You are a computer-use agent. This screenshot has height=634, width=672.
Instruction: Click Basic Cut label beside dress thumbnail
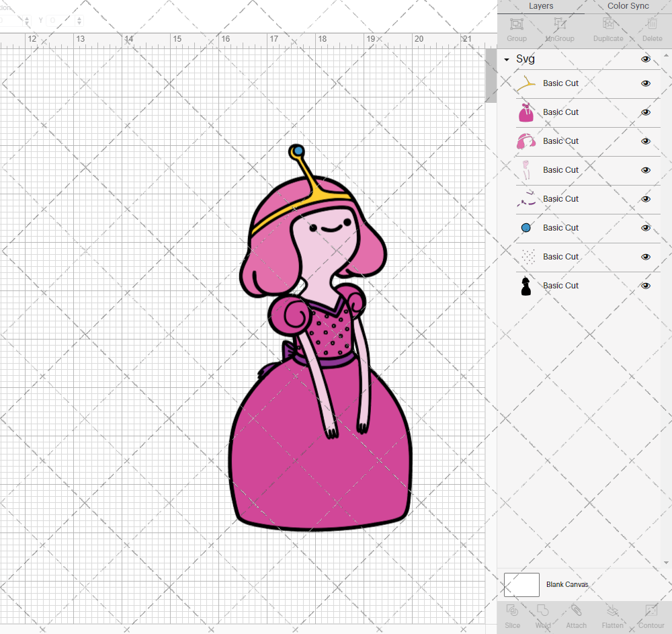click(x=560, y=112)
